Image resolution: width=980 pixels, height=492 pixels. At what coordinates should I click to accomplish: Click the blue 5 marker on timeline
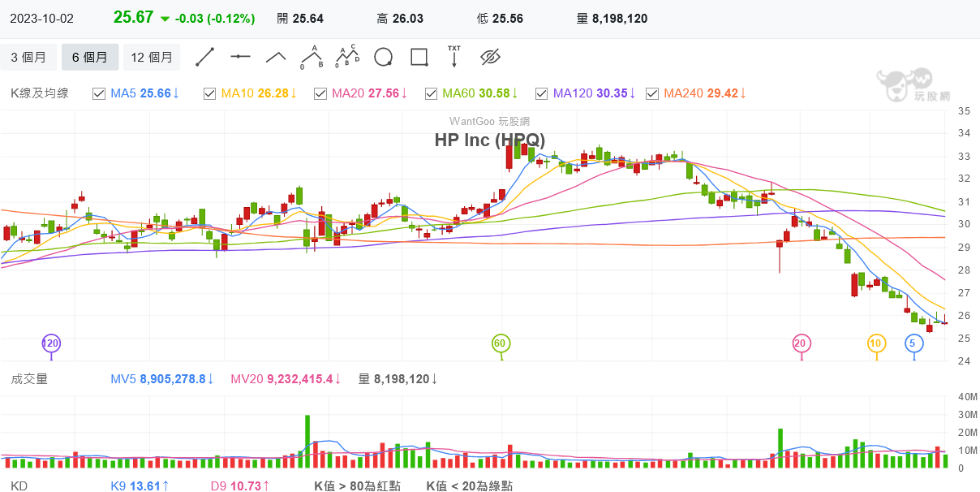913,343
